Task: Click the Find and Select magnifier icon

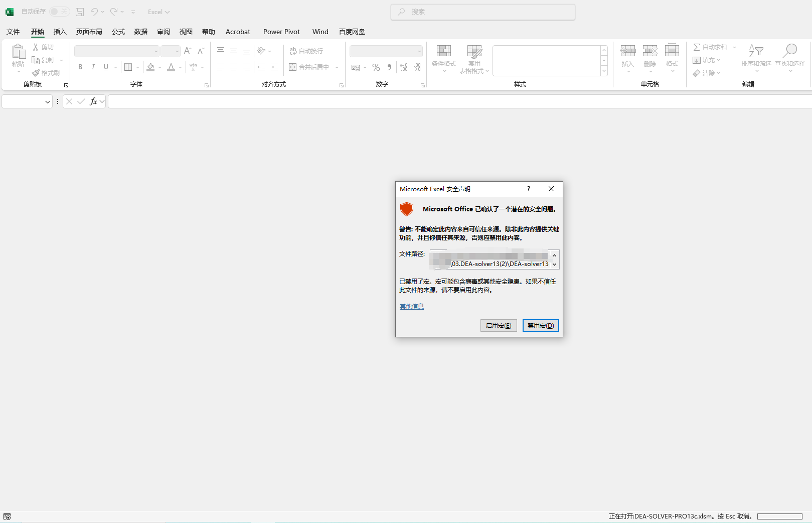Action: coord(789,51)
